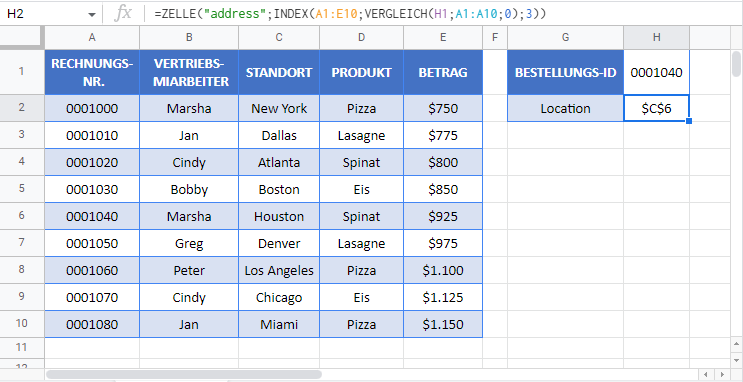Click the vertical scrollbar down arrow

point(736,359)
